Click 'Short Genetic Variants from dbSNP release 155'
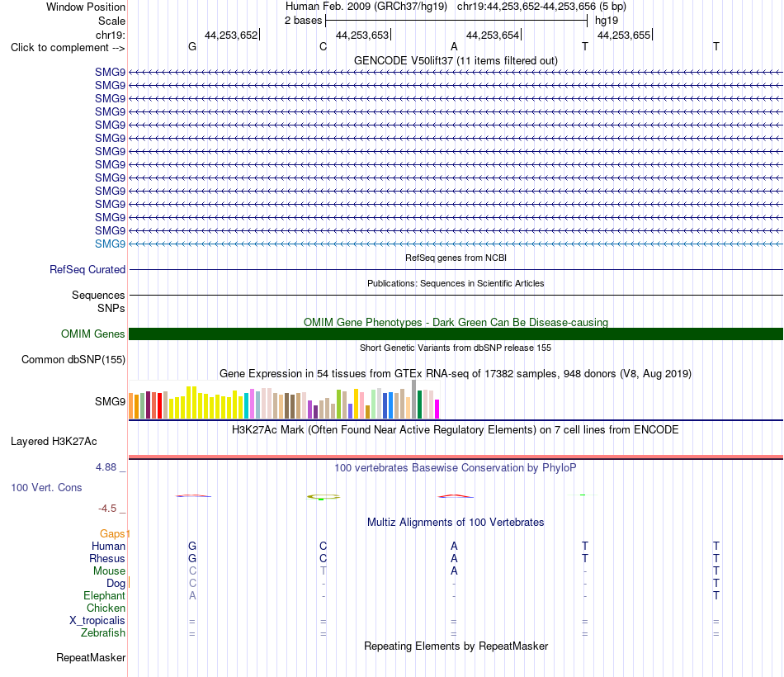Image resolution: width=784 pixels, height=677 pixels. 456,348
